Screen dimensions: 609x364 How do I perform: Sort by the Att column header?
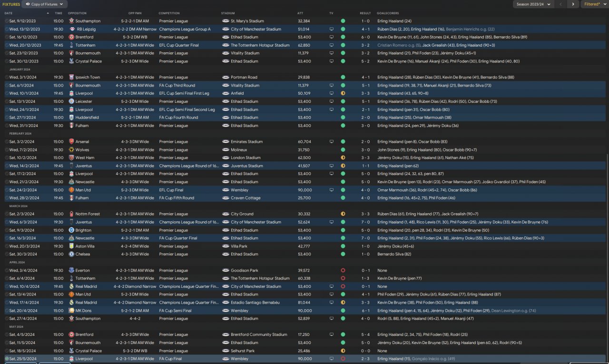point(300,13)
